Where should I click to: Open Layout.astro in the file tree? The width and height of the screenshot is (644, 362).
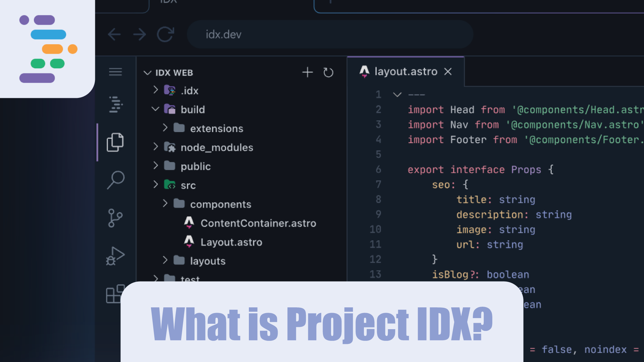coord(231,242)
